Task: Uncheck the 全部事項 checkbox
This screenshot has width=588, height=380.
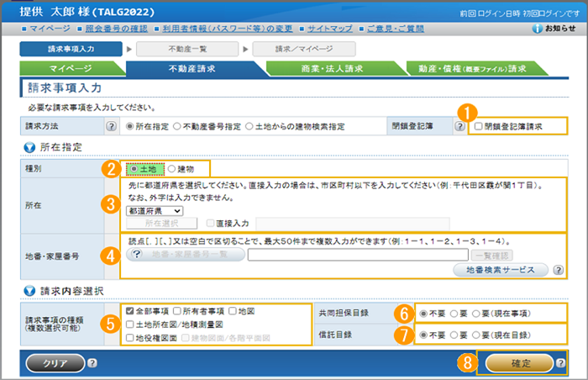Action: pyautogui.click(x=129, y=309)
